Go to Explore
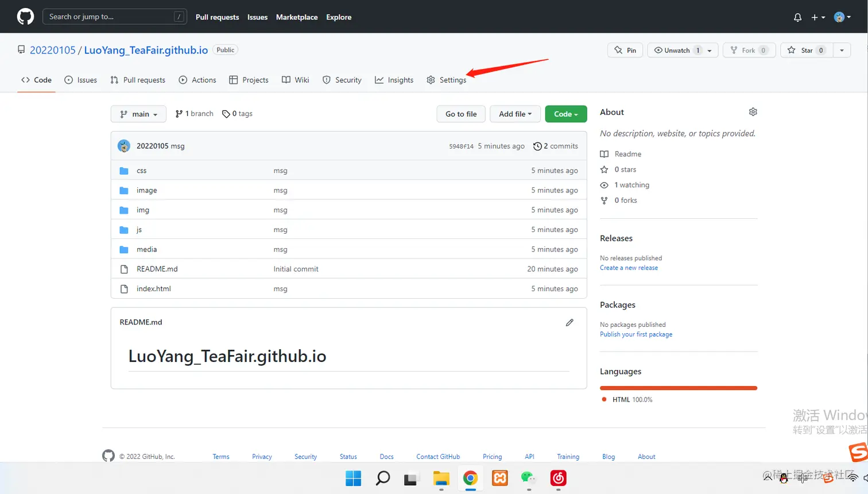 [339, 17]
